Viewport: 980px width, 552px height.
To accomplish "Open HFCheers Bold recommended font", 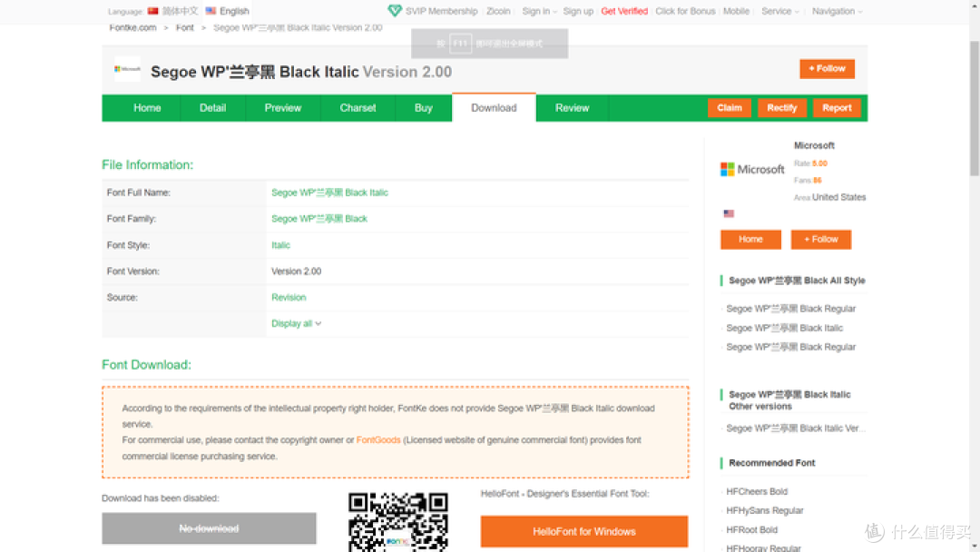I will coord(757,491).
